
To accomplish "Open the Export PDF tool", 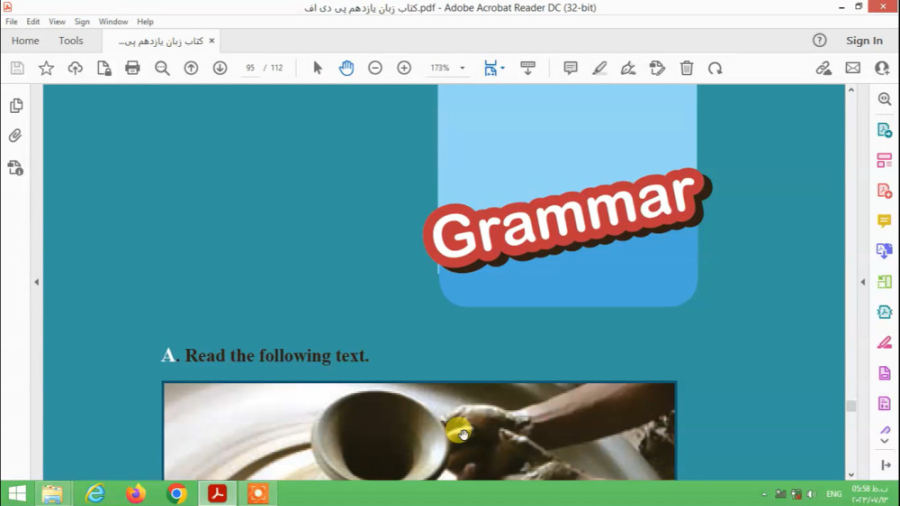I will 885,130.
